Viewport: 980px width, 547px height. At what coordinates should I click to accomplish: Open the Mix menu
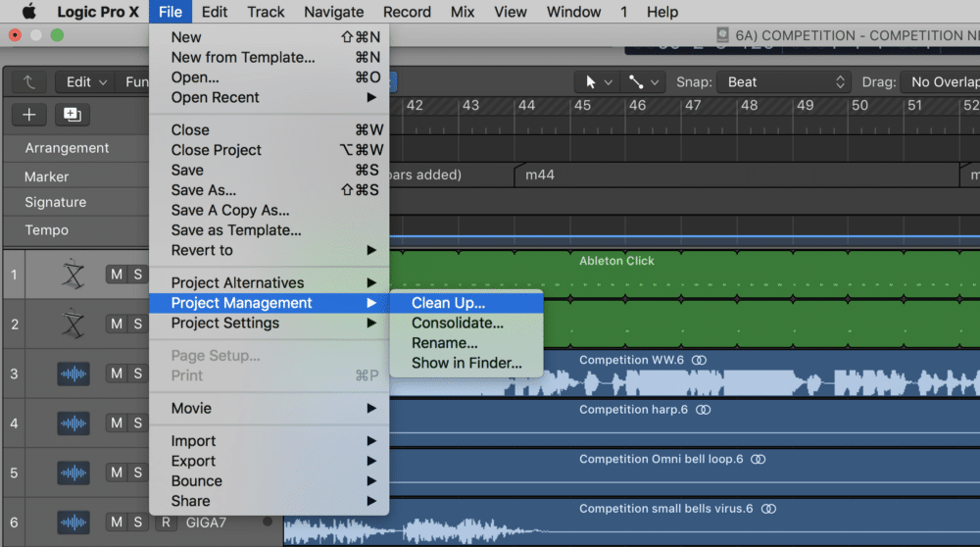[463, 12]
